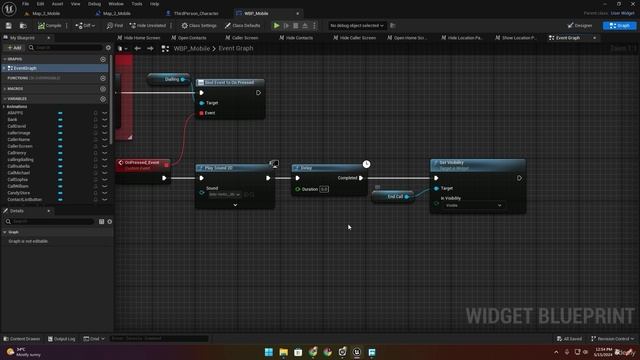The width and height of the screenshot is (640, 360).
Task: Add new graph with plus icon
Action: 103,59
